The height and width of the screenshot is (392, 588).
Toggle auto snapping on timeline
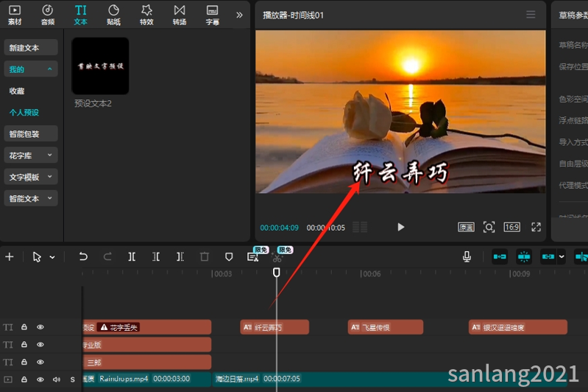pyautogui.click(x=524, y=257)
